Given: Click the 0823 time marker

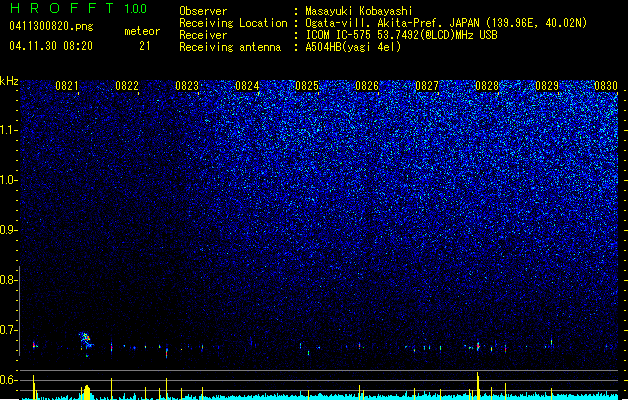Looking at the screenshot, I should point(187,86).
